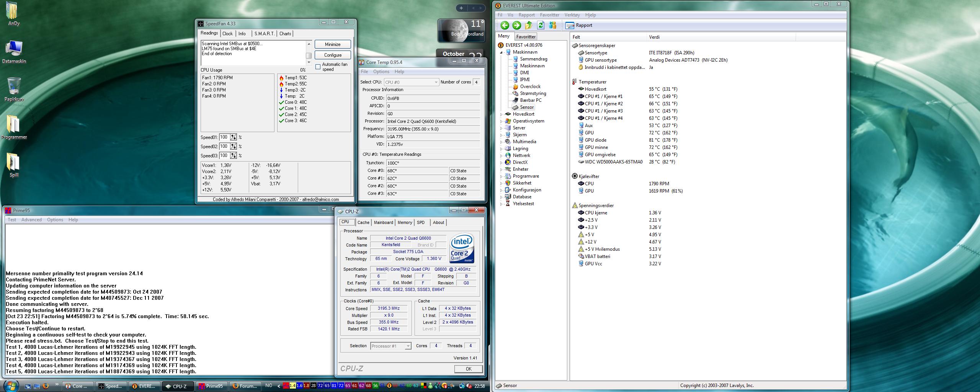
Task: Click the Intel Core 2 Quad logo
Action: point(462,248)
